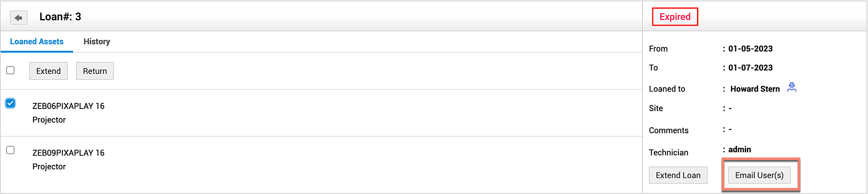Click the Return button
This screenshot has width=868, height=194.
click(95, 71)
